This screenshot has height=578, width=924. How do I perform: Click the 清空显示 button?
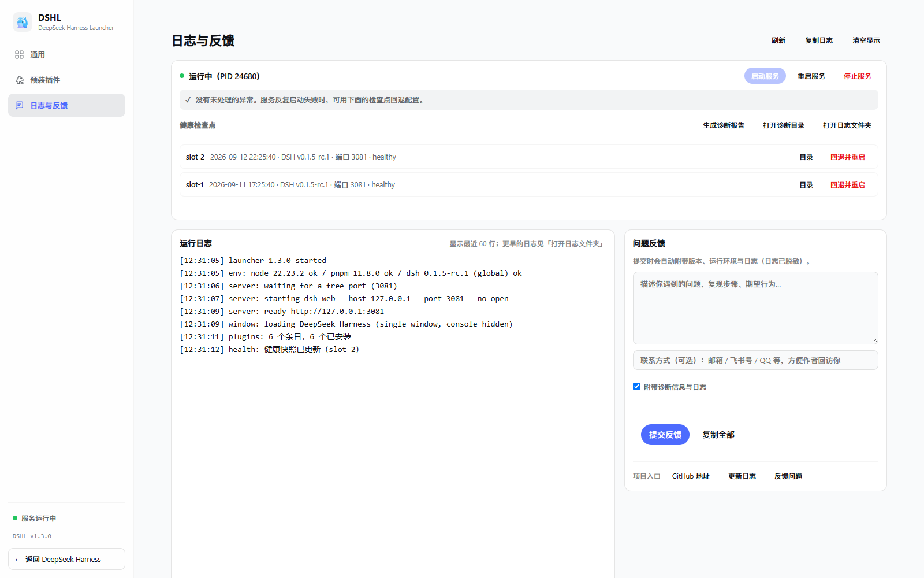[866, 40]
